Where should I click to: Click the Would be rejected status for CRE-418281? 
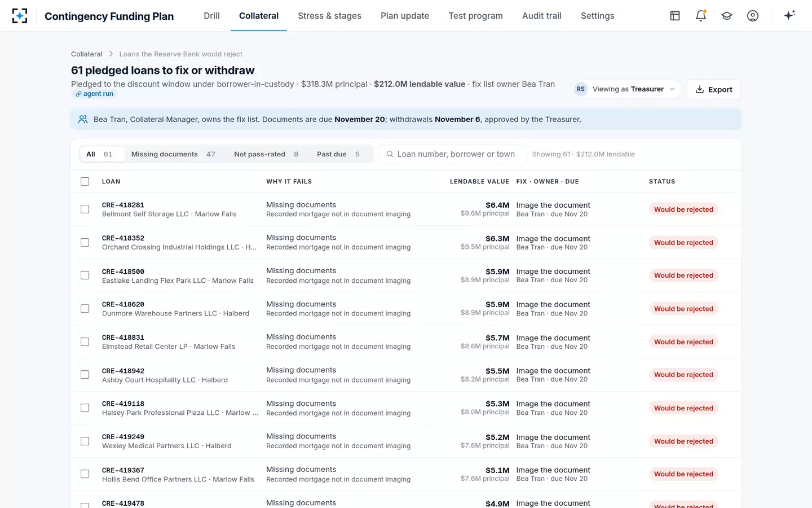tap(683, 209)
